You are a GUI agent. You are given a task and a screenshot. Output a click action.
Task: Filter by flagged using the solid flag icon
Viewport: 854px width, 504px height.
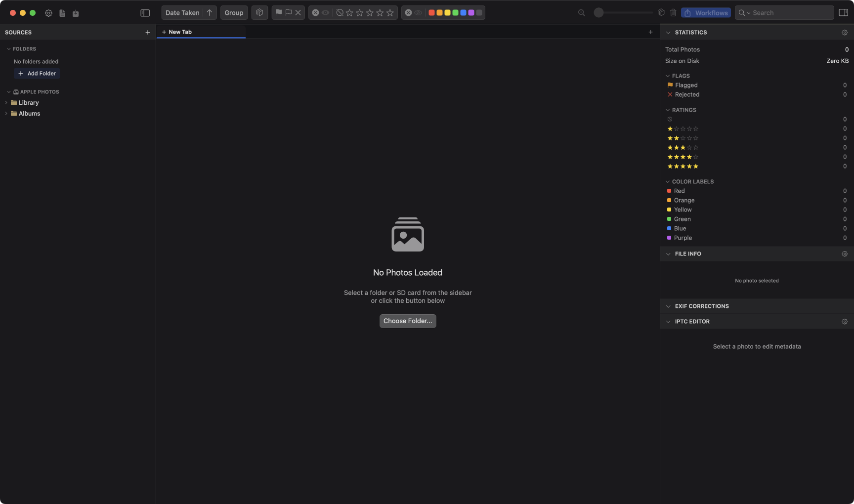279,13
